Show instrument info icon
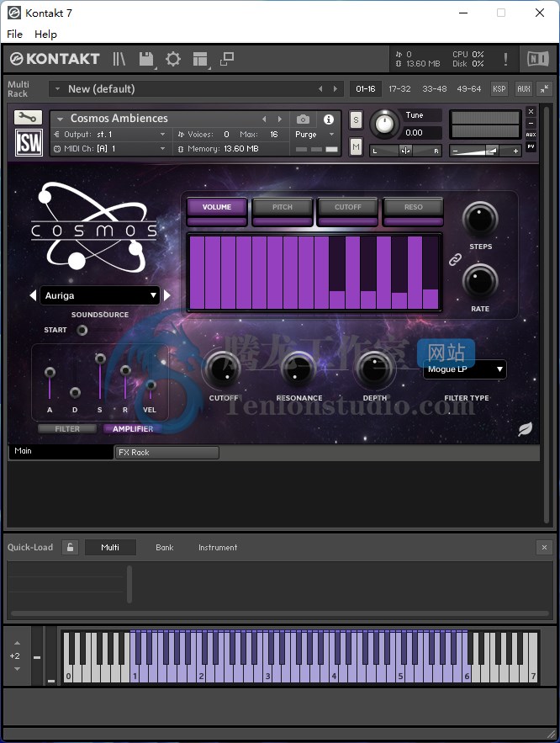Viewport: 560px width, 743px height. pyautogui.click(x=329, y=119)
